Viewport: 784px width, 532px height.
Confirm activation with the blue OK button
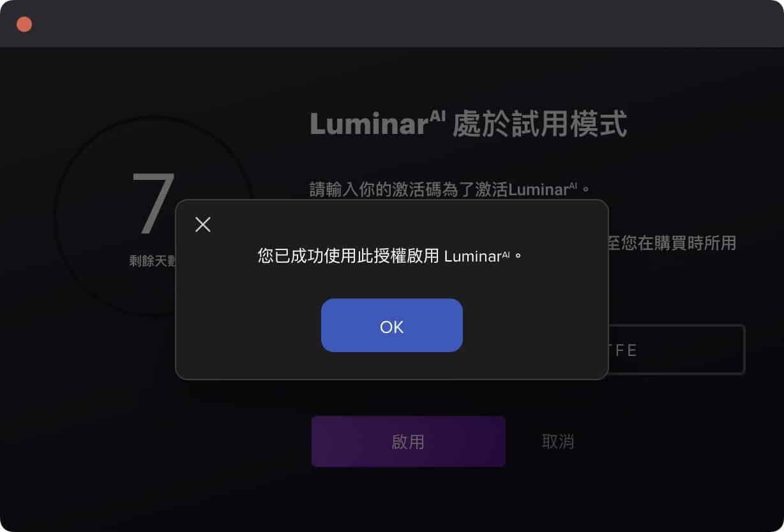(x=391, y=325)
